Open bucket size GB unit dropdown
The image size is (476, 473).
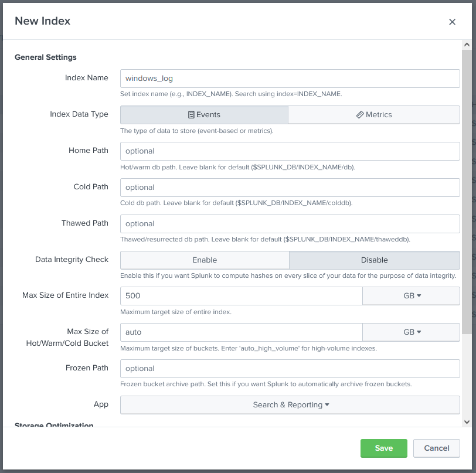(x=412, y=332)
